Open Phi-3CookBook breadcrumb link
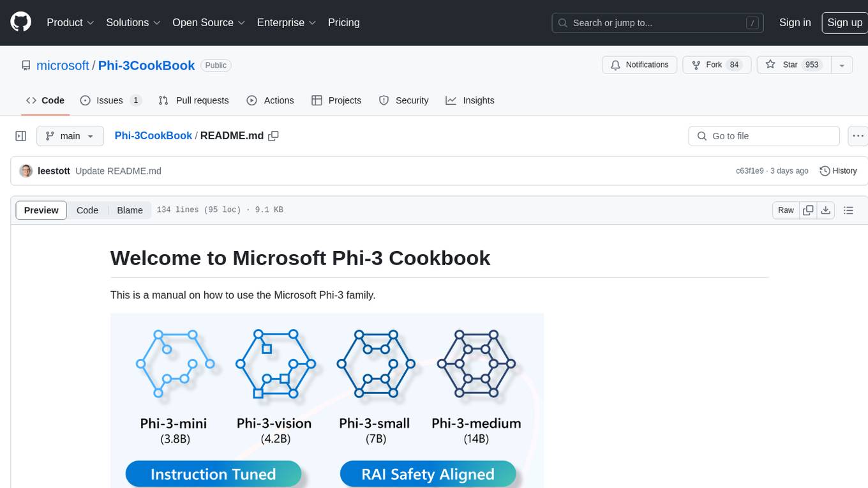This screenshot has width=868, height=488. click(153, 135)
